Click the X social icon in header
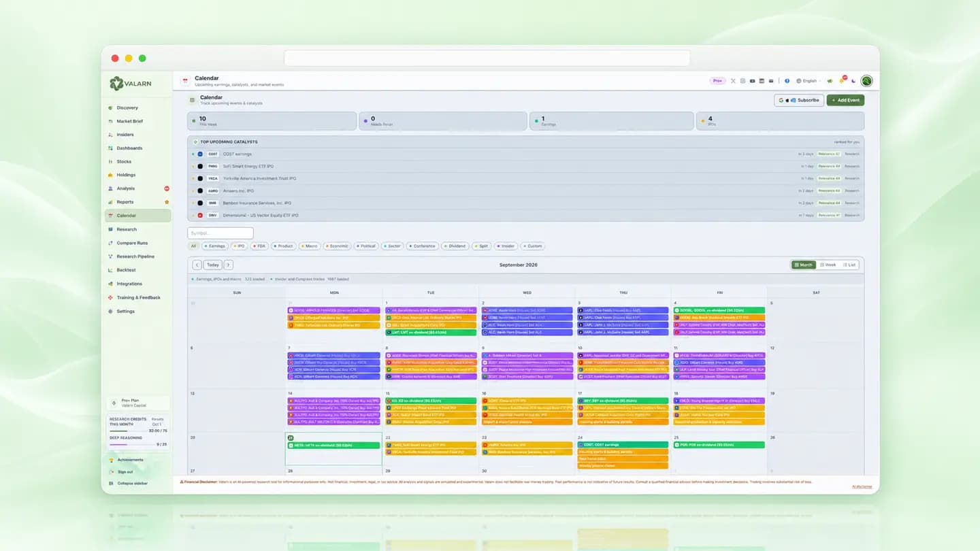 point(733,81)
